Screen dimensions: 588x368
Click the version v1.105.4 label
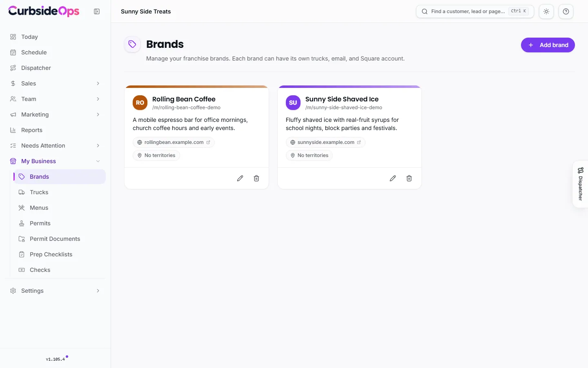tap(55, 359)
